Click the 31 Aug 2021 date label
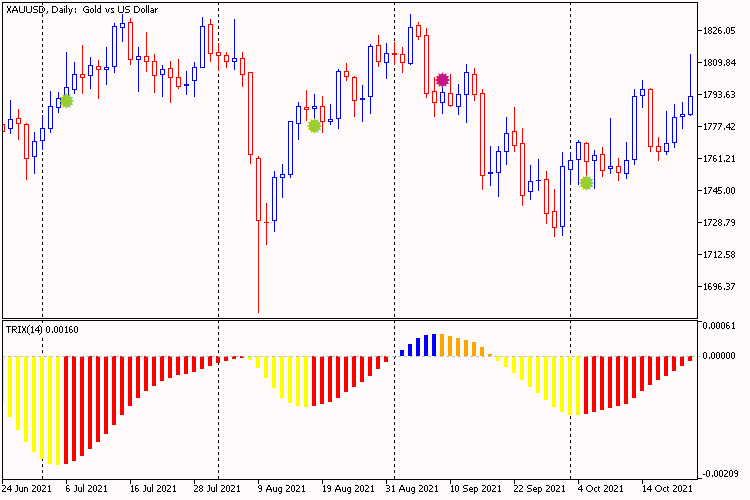 (x=412, y=489)
